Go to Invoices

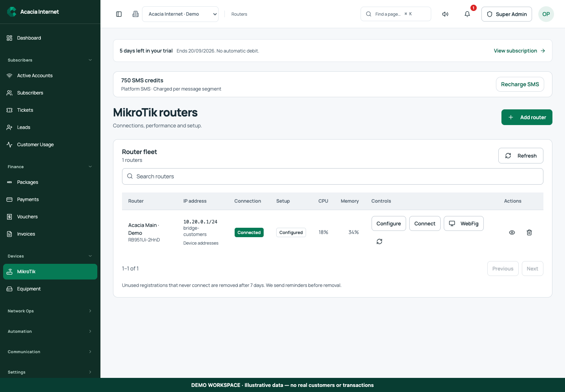click(50, 234)
